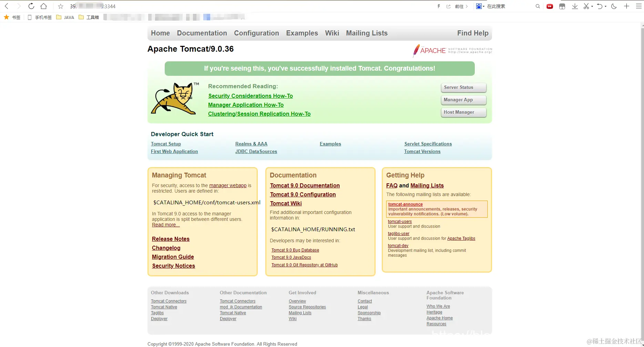Select the Configuration navigation tab
The width and height of the screenshot is (644, 347).
pyautogui.click(x=257, y=33)
